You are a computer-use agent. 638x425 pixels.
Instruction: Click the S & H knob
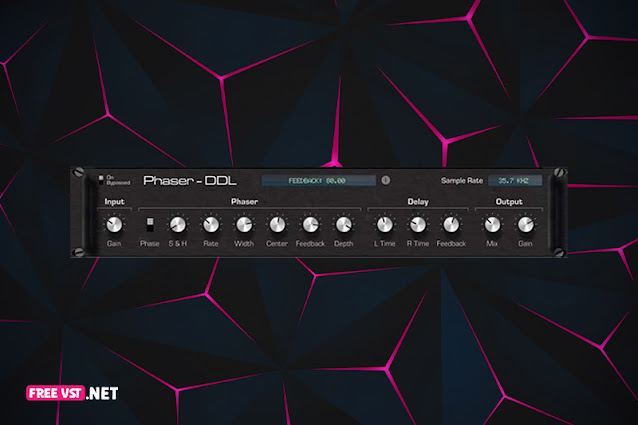point(178,224)
